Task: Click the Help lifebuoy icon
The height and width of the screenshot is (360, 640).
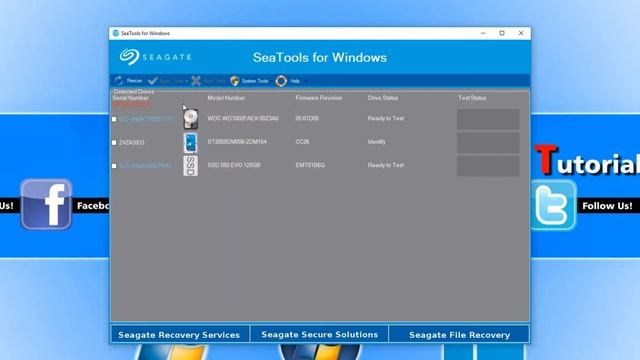Action: (x=281, y=81)
